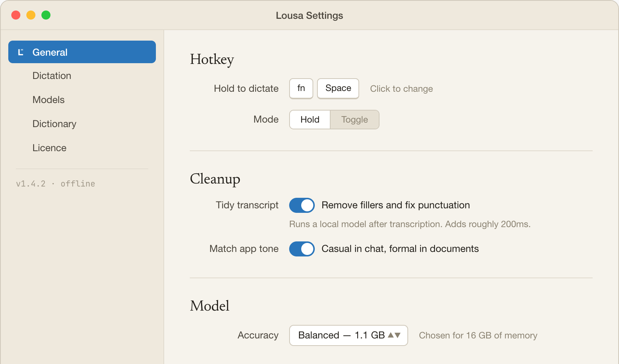This screenshot has width=619, height=364.
Task: Click the 'Mode' label
Action: coord(266,119)
